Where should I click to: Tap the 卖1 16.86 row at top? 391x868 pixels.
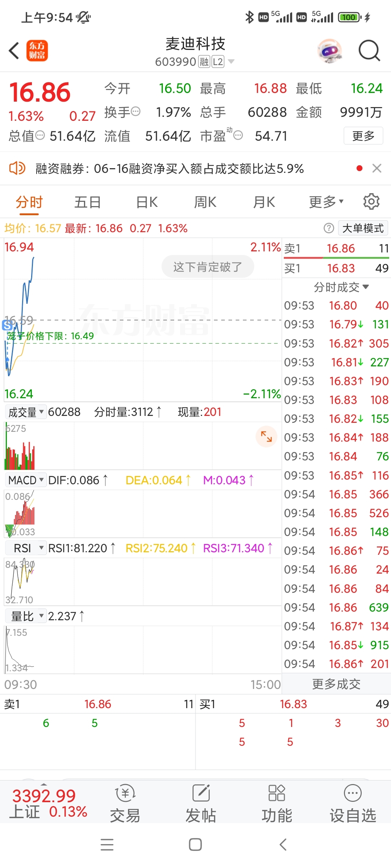[336, 248]
